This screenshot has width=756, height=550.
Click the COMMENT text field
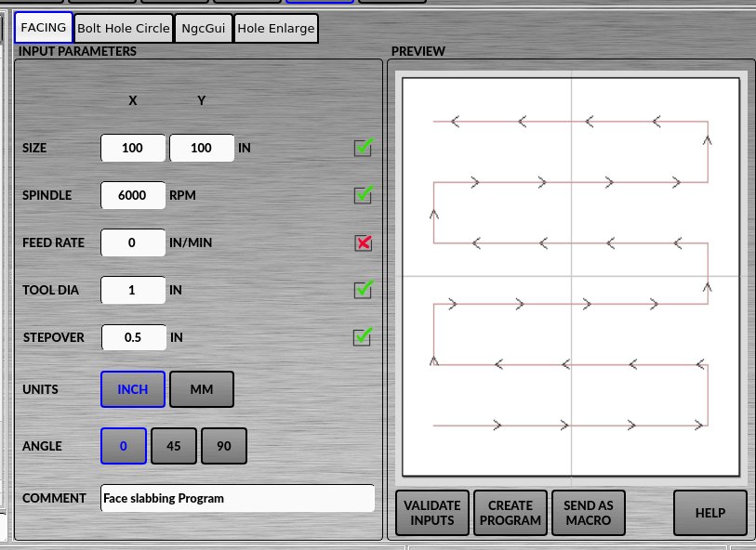pos(237,498)
